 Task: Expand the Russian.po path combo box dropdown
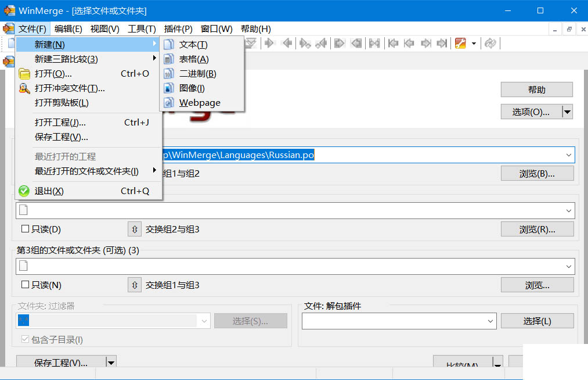coord(568,155)
